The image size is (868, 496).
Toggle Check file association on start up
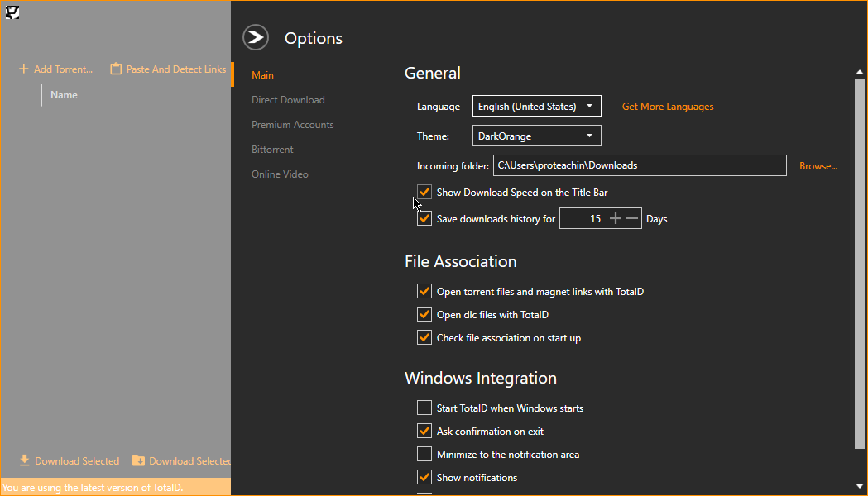pyautogui.click(x=424, y=338)
